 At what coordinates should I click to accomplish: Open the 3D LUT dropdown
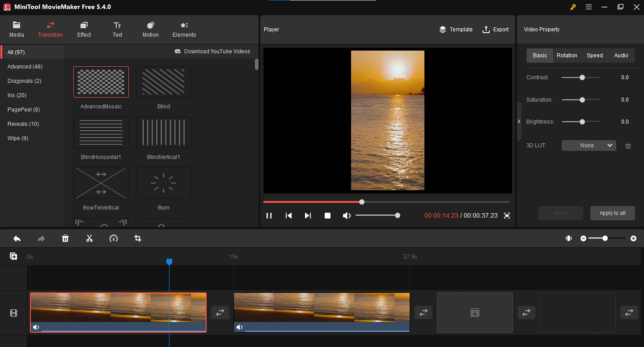589,146
